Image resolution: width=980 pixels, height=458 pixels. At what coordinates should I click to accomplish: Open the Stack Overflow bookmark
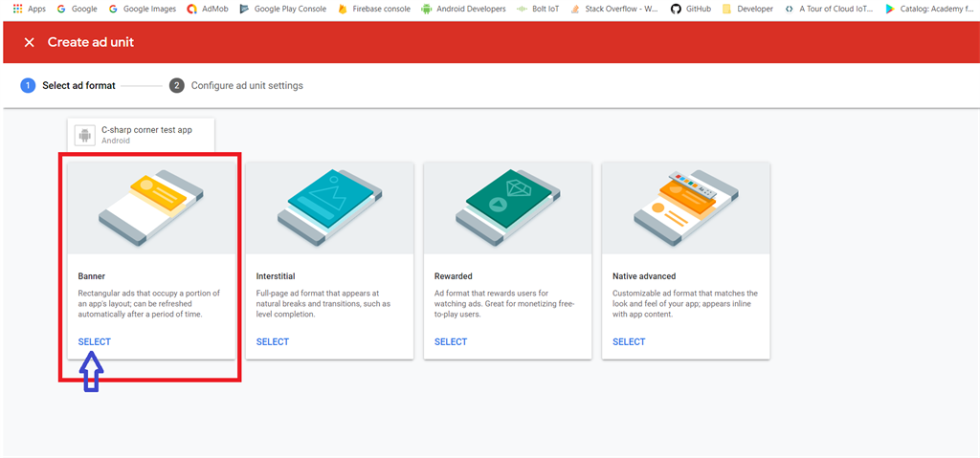pyautogui.click(x=614, y=9)
